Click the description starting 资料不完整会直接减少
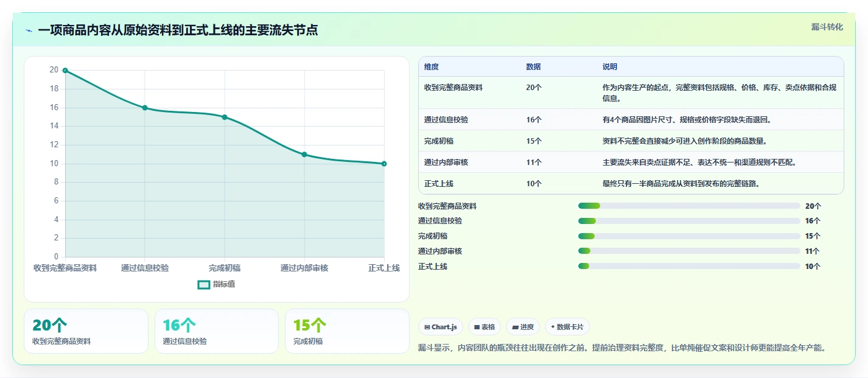The image size is (868, 378). [x=685, y=141]
